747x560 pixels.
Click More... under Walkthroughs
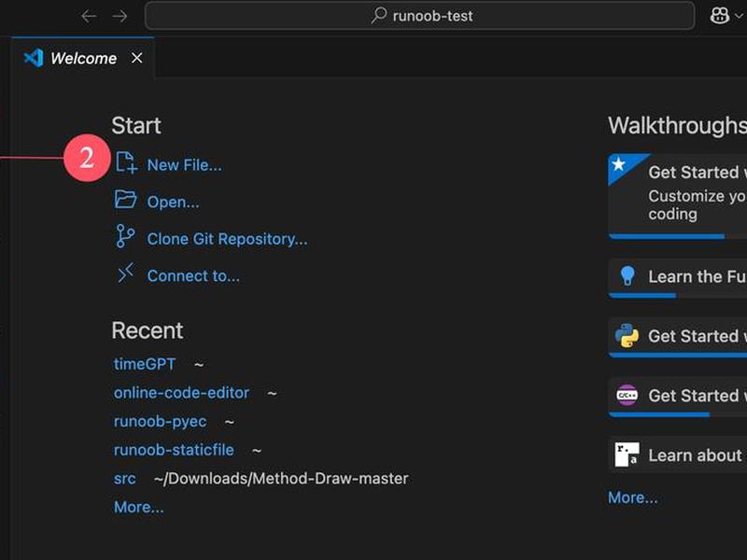(x=633, y=497)
